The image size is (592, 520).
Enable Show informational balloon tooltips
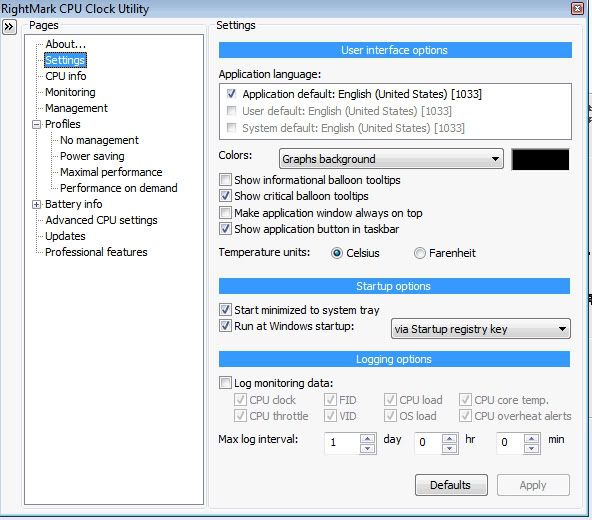(x=225, y=180)
